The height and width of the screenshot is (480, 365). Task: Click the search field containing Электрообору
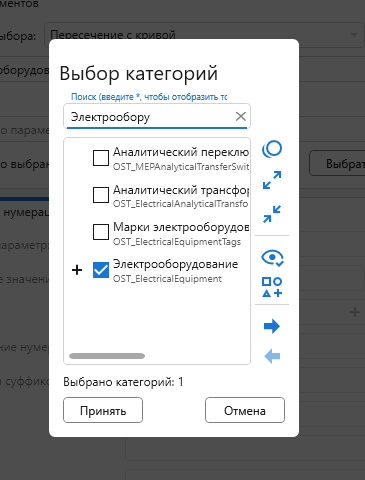(157, 116)
